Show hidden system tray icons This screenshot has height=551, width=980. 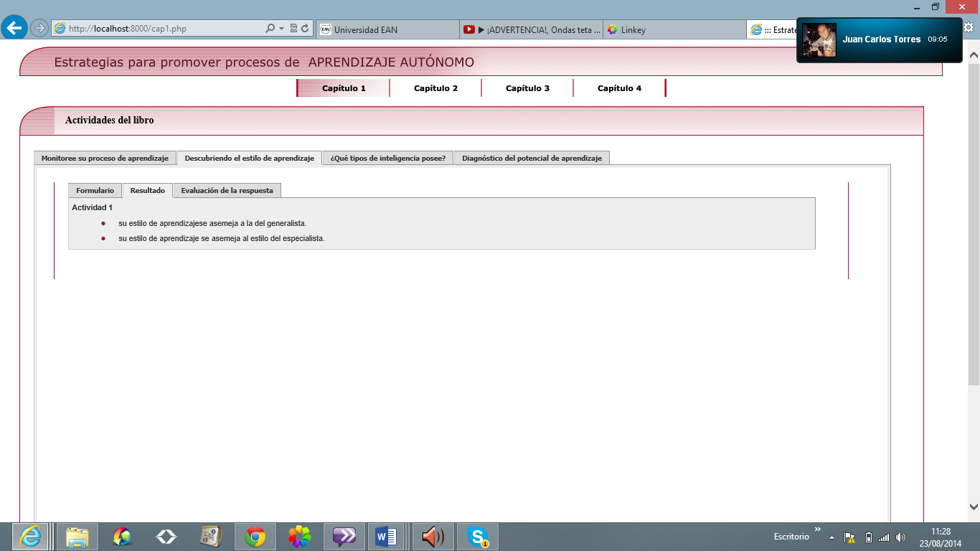point(832,537)
